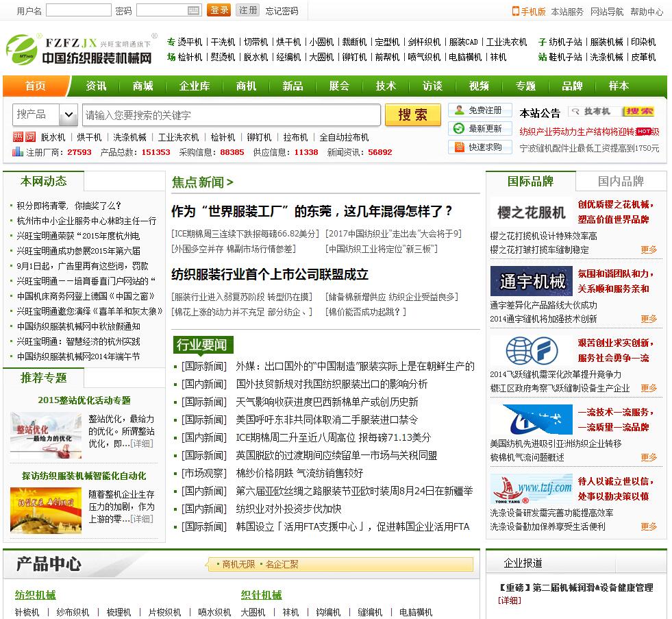672x619 pixels.
Task: Open the 织针机械 product category heading
Action: tap(261, 595)
